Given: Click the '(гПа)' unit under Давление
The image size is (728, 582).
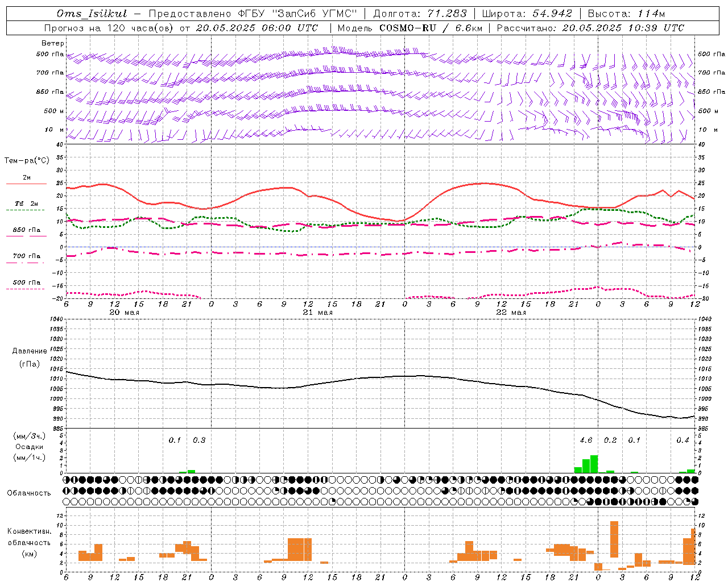Looking at the screenshot, I should [30, 364].
